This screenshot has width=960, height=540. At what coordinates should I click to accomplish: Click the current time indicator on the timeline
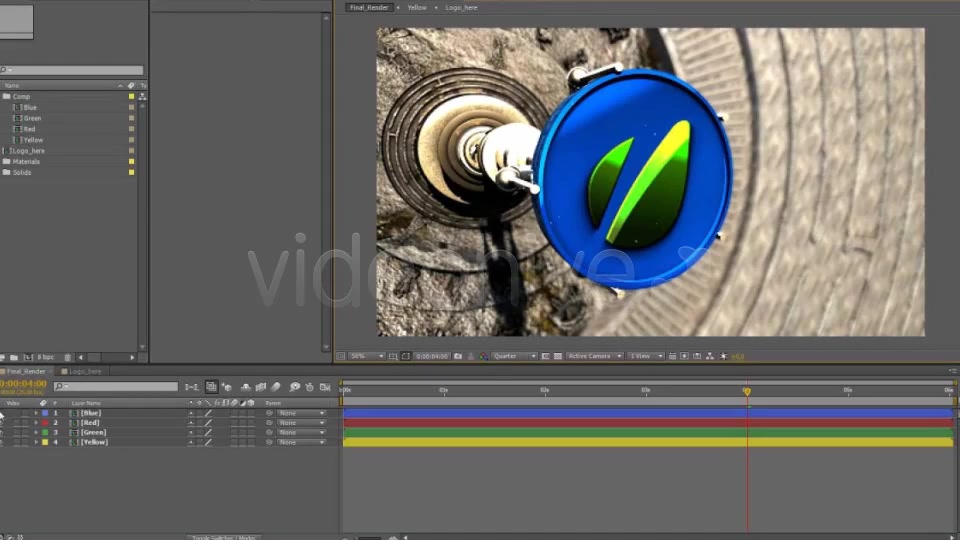click(747, 391)
